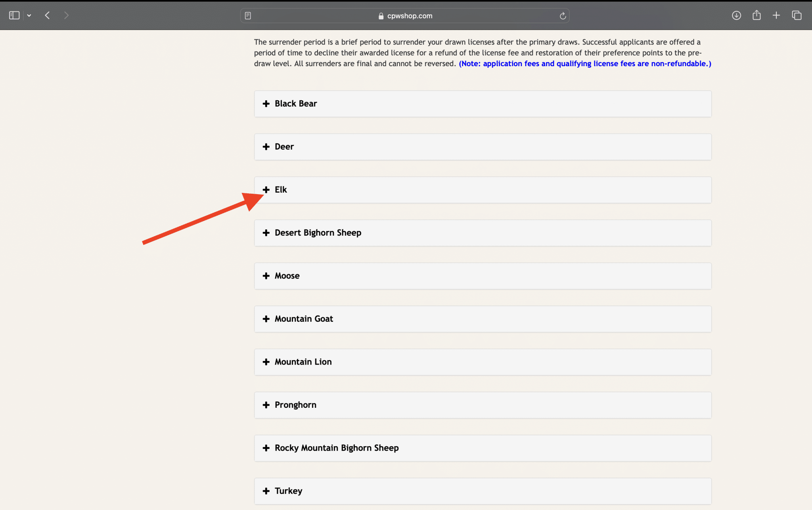Click the blue non-refundable fees note
Screen dimensions: 812x510
585,64
